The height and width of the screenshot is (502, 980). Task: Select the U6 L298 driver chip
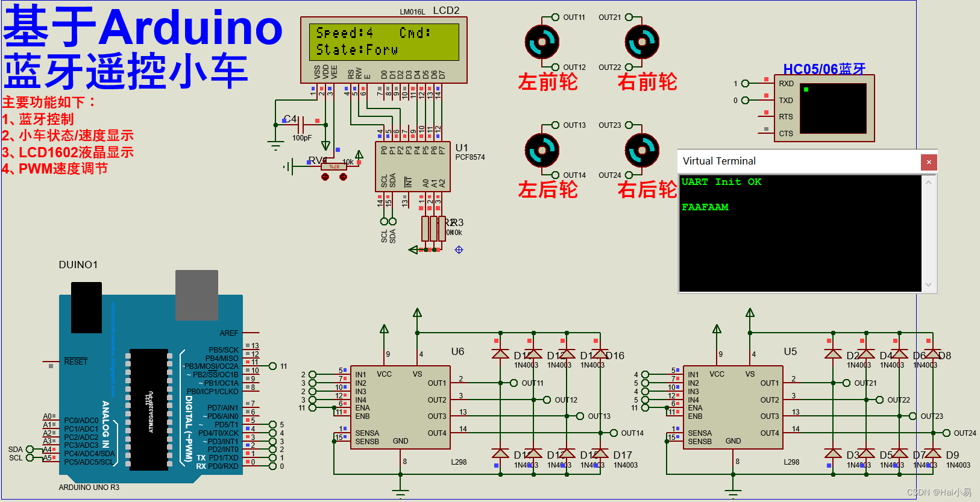click(400, 407)
